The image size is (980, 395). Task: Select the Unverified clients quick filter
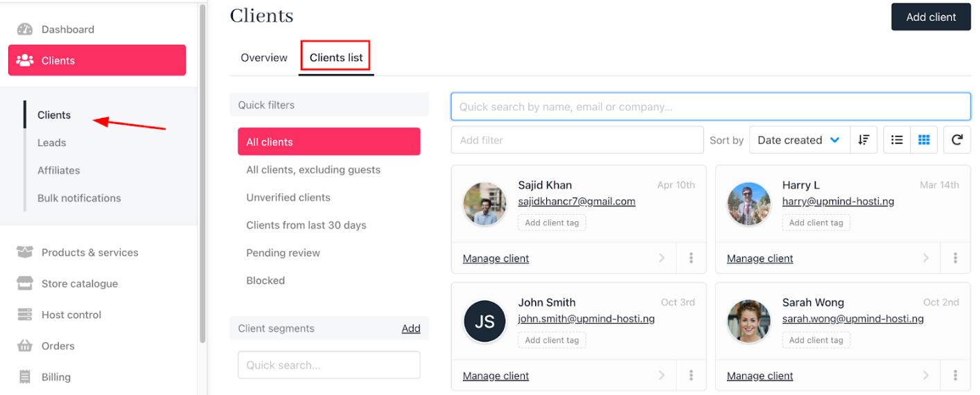pyautogui.click(x=288, y=197)
